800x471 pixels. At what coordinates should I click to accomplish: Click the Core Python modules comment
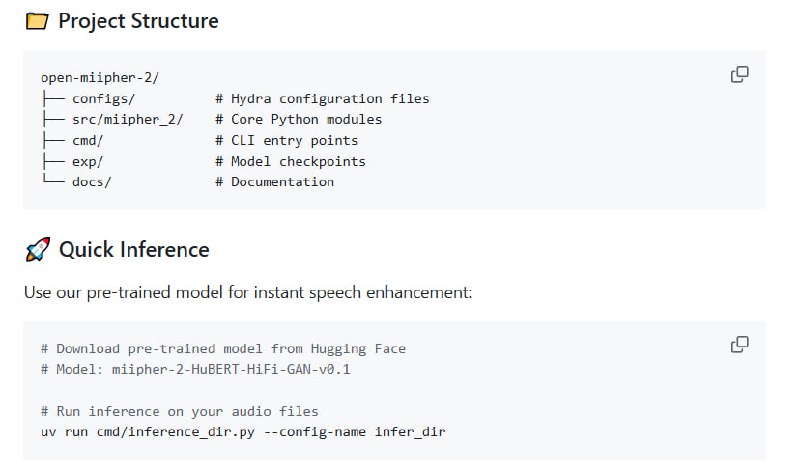pyautogui.click(x=298, y=119)
